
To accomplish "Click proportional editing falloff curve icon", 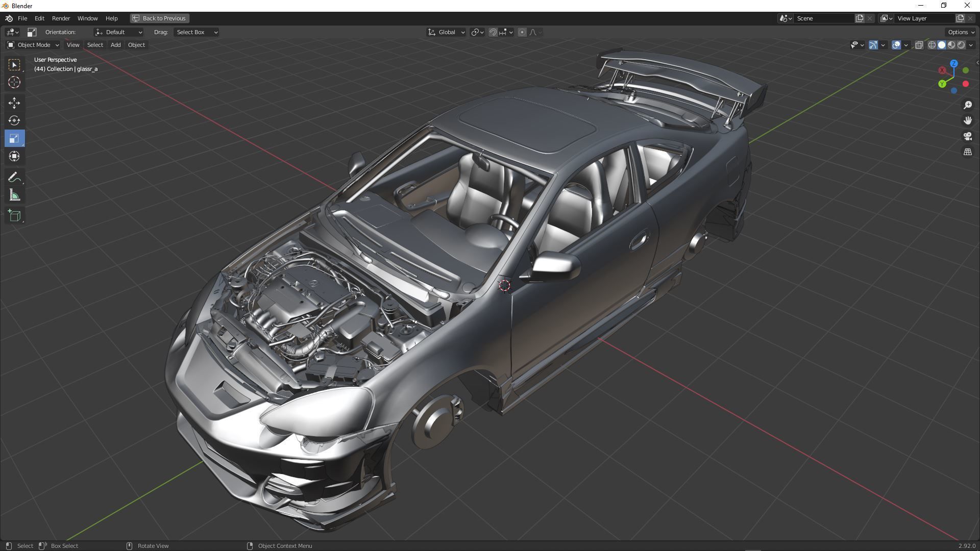I will pos(535,32).
